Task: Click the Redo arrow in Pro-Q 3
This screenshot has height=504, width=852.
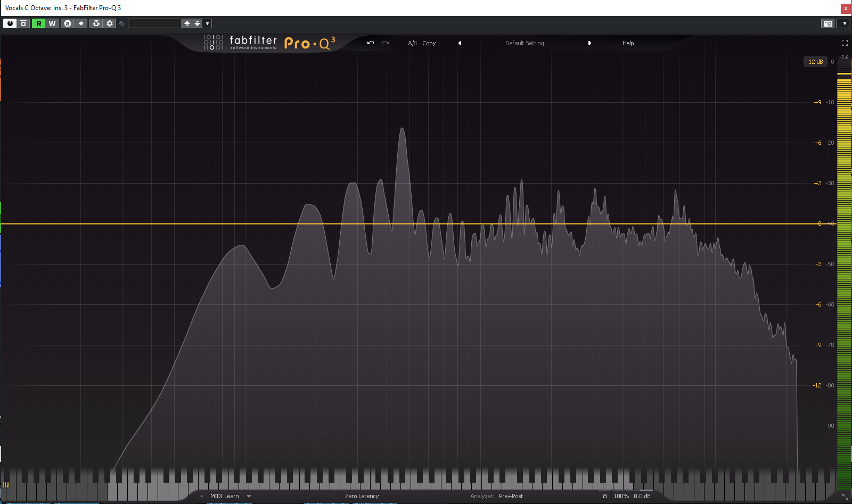Action: click(386, 43)
